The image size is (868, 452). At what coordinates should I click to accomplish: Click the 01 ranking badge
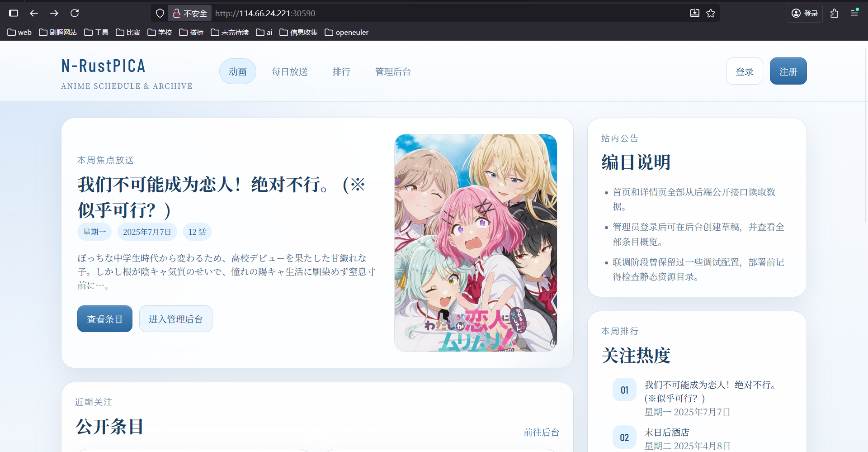tap(624, 390)
